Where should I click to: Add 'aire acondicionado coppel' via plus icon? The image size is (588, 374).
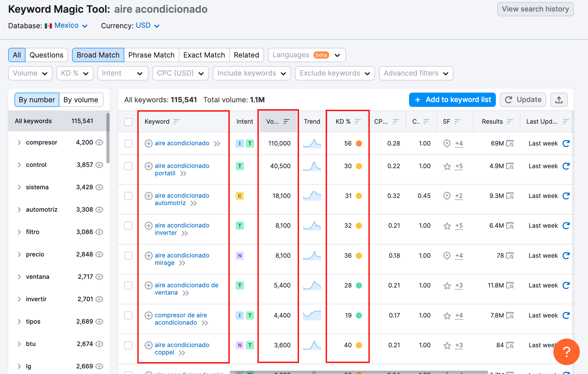[148, 345]
